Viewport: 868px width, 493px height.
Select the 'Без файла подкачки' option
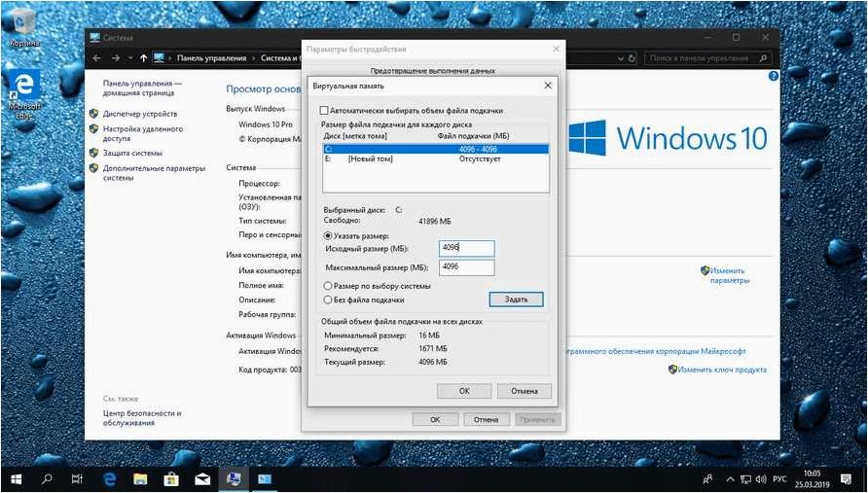tap(328, 299)
